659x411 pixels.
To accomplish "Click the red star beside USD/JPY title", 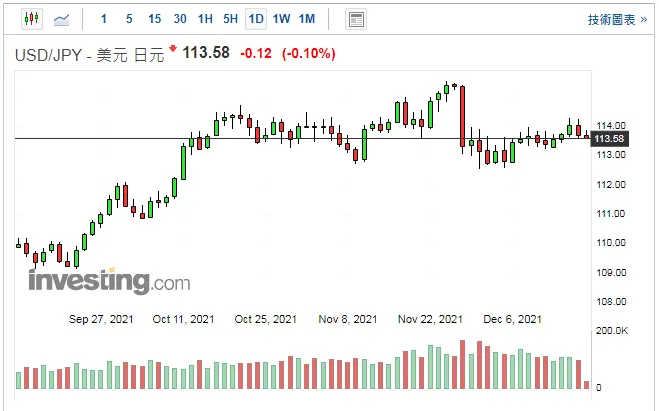I will point(172,48).
